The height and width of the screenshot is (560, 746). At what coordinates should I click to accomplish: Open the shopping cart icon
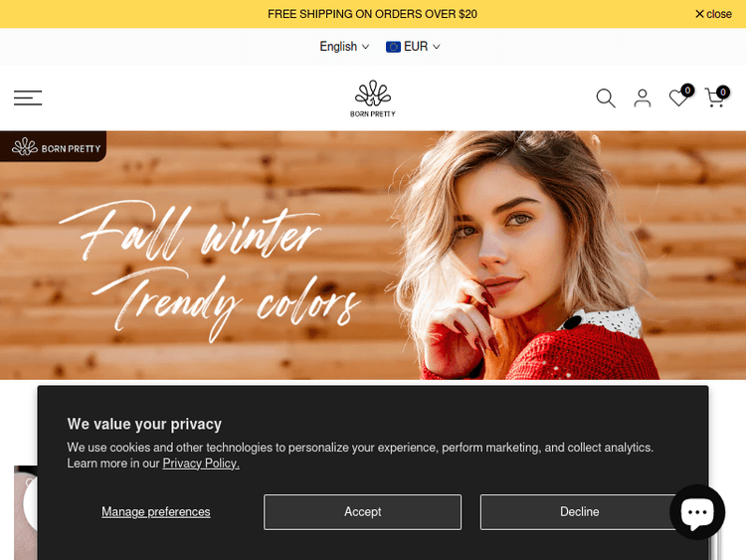(714, 98)
